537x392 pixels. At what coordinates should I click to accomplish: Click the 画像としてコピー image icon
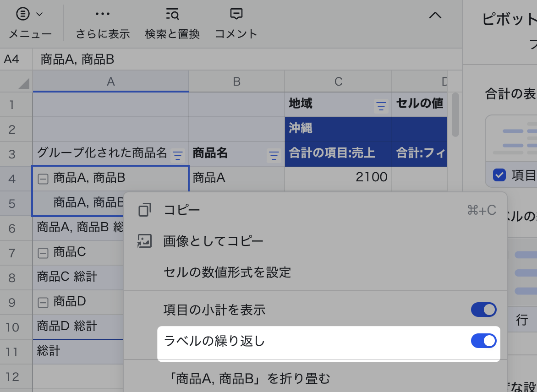coord(145,241)
